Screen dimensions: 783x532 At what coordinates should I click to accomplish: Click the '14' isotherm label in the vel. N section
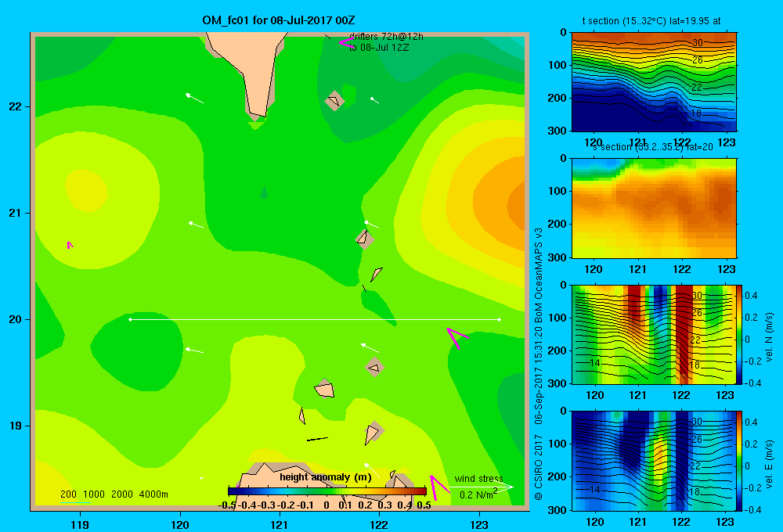(594, 363)
